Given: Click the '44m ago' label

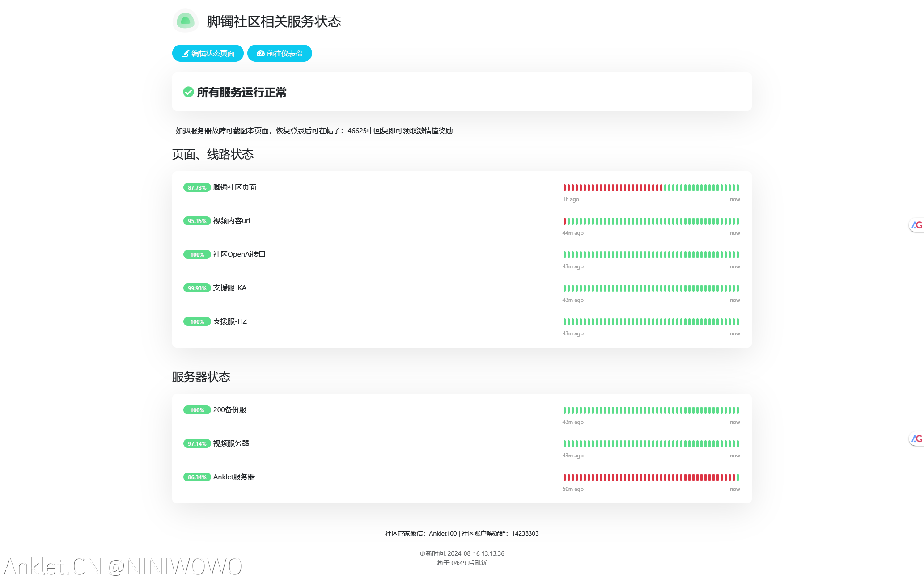Looking at the screenshot, I should [x=573, y=233].
